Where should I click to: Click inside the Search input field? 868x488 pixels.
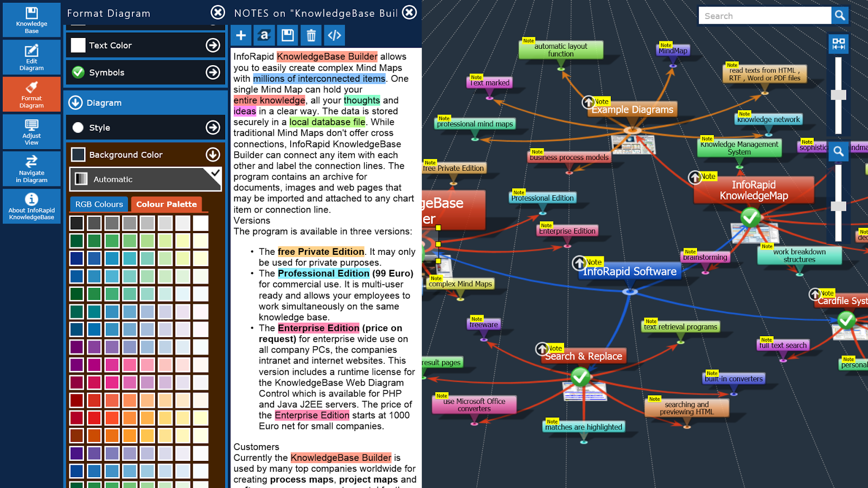tap(765, 15)
